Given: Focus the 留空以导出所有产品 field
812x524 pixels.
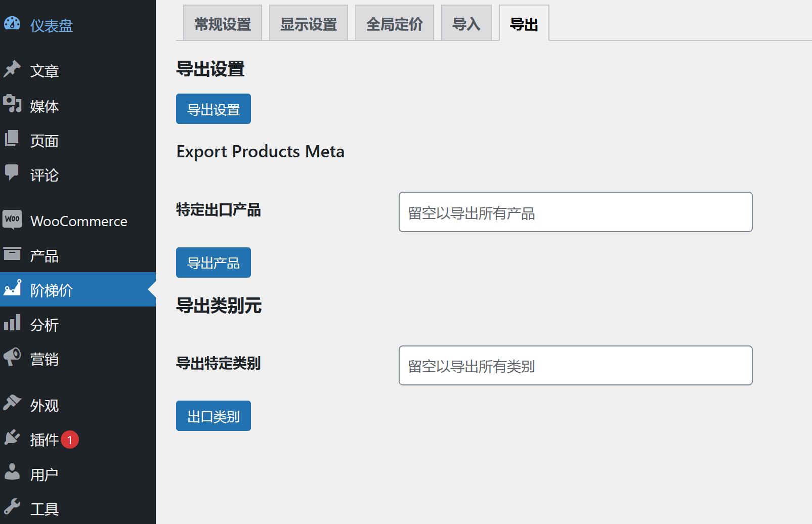Looking at the screenshot, I should (575, 212).
